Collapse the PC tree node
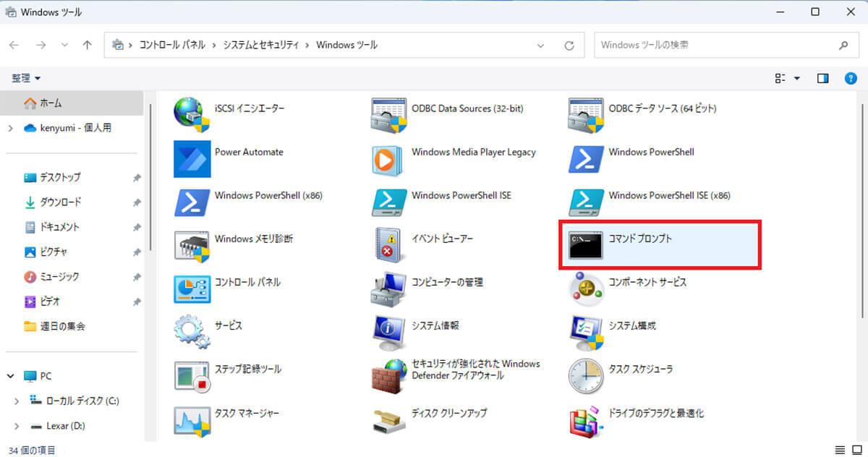This screenshot has width=868, height=457. point(10,376)
